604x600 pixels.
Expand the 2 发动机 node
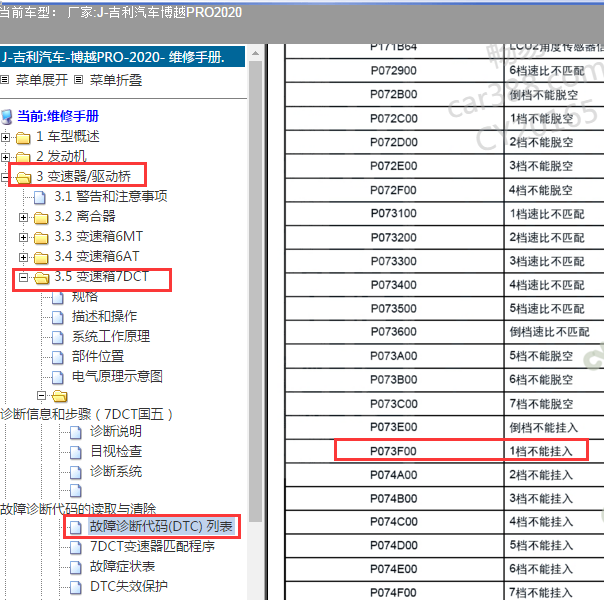pos(5,157)
